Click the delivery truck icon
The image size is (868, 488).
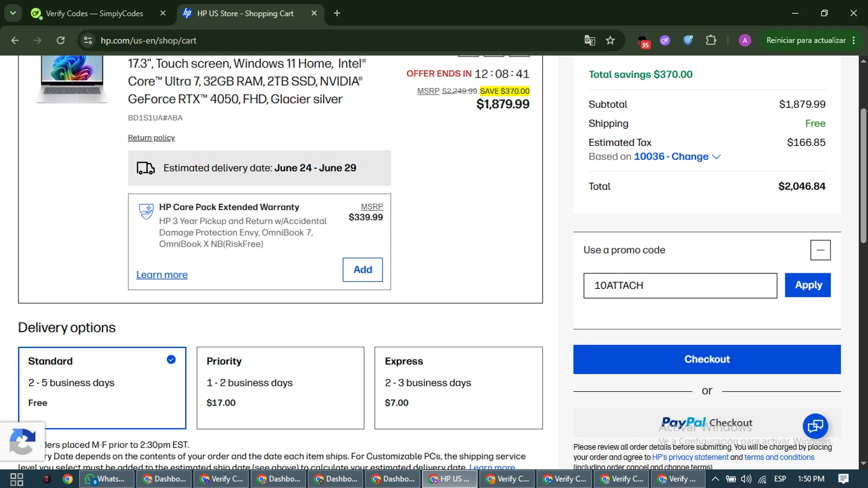[145, 168]
